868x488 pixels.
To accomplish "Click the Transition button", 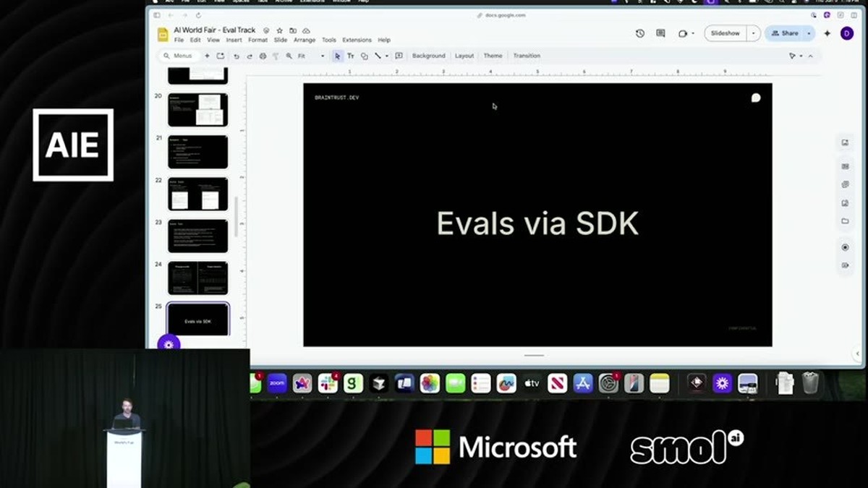I will point(527,56).
